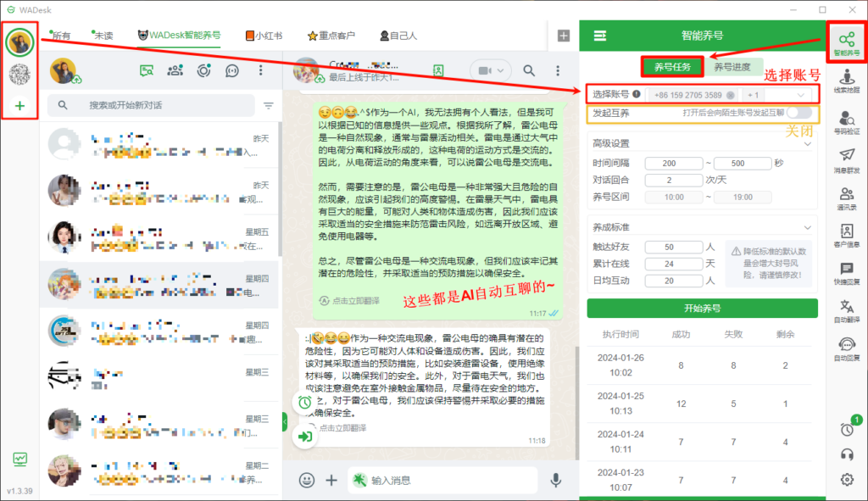868x501 pixels.
Task: Remove the +86 159 2705 3589 account tag
Action: (x=731, y=95)
